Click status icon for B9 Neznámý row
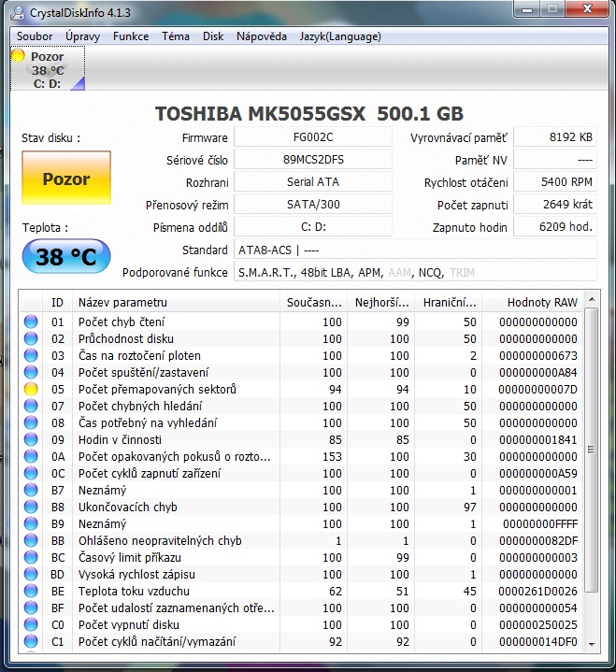This screenshot has height=672, width=616. coord(31,523)
